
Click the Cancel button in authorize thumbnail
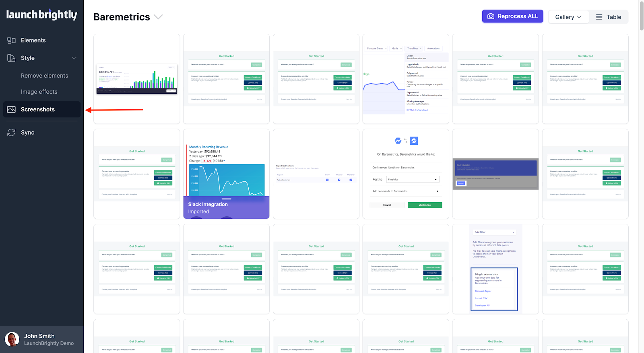point(387,205)
